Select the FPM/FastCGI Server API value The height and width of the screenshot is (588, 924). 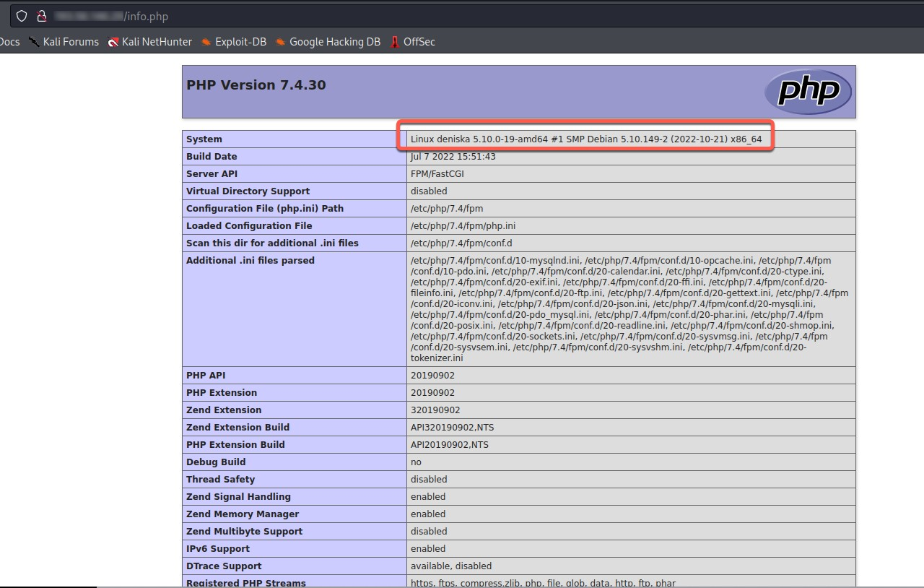click(437, 174)
